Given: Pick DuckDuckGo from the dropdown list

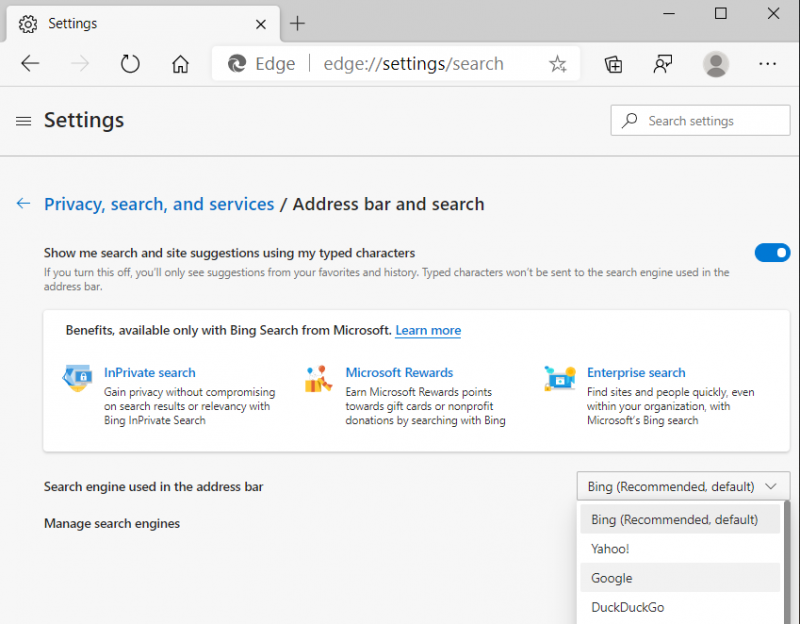Looking at the screenshot, I should (x=680, y=607).
